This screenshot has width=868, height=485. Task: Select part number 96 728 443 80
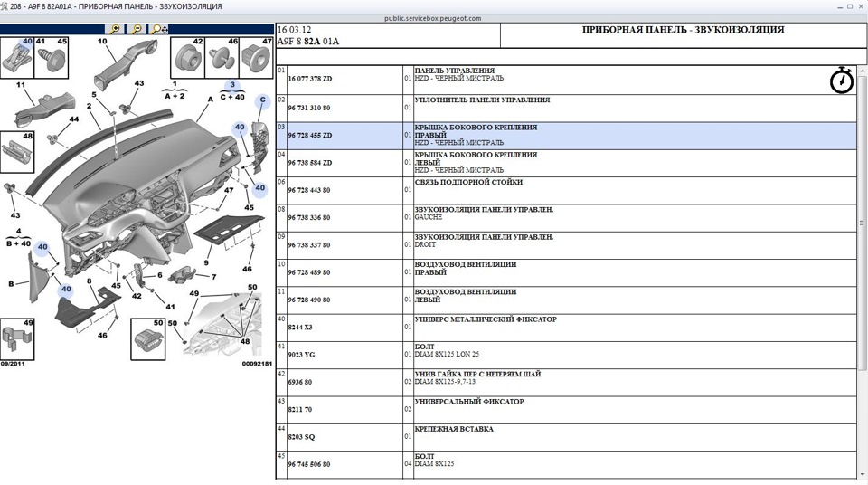tap(309, 190)
